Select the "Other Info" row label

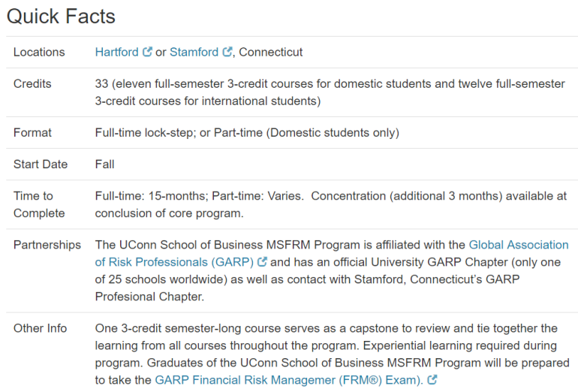[x=40, y=328]
